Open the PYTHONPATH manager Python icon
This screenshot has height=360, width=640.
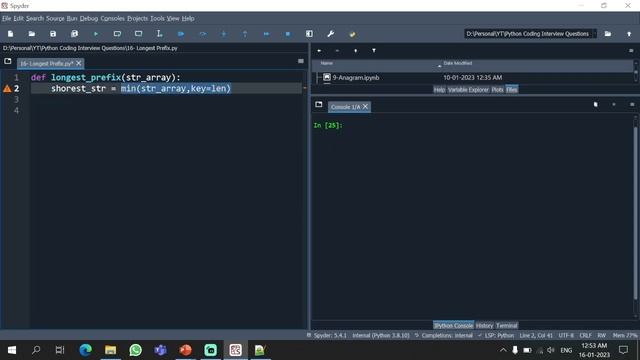coord(352,34)
